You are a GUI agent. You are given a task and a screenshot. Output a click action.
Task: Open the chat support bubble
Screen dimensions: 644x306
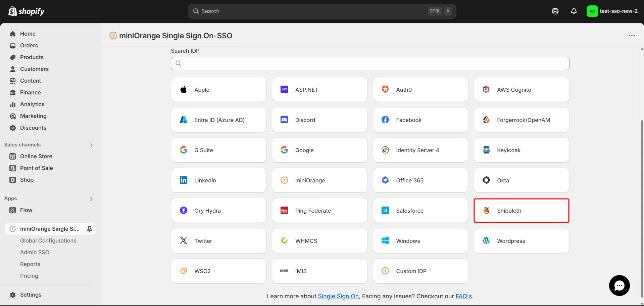tap(619, 286)
